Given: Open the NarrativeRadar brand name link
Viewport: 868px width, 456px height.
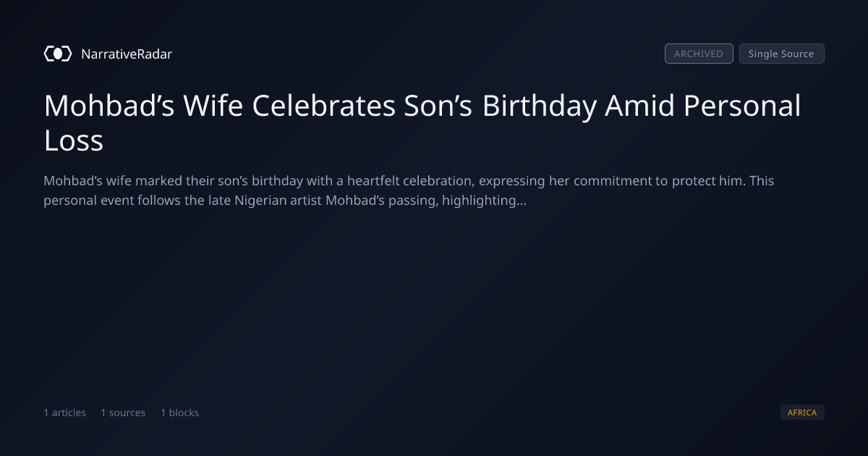Looking at the screenshot, I should 127,54.
